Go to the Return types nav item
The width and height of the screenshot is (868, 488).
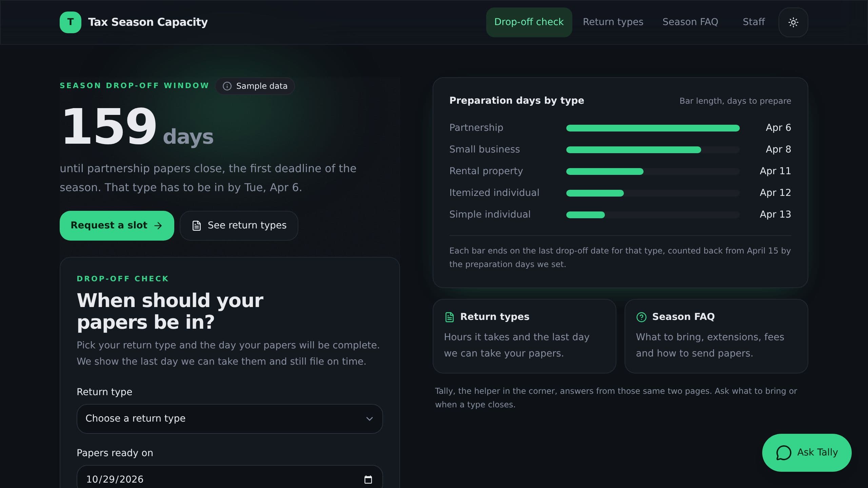pos(613,22)
